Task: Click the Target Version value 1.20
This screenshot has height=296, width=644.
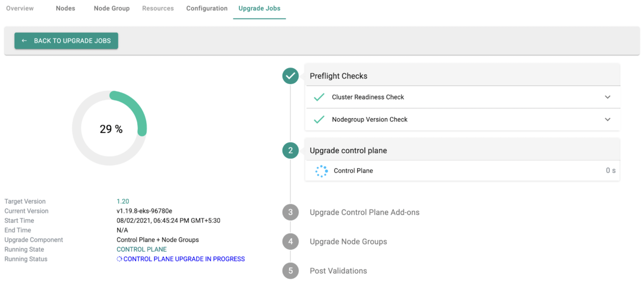Action: click(x=123, y=201)
